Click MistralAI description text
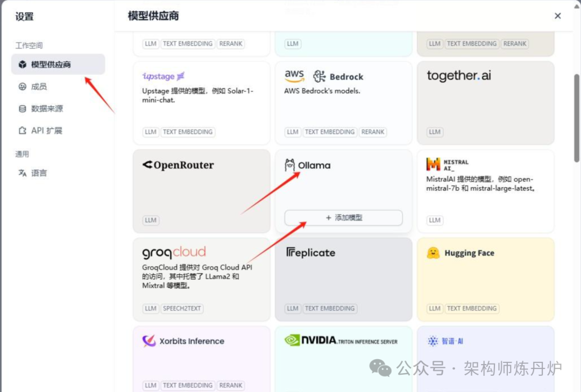The image size is (581, 392). tap(480, 184)
